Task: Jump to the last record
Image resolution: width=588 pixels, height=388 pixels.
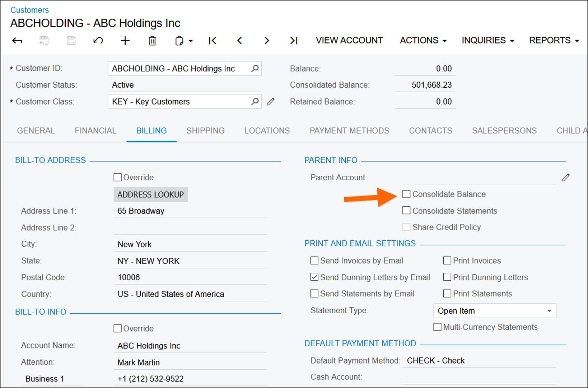Action: [x=294, y=41]
